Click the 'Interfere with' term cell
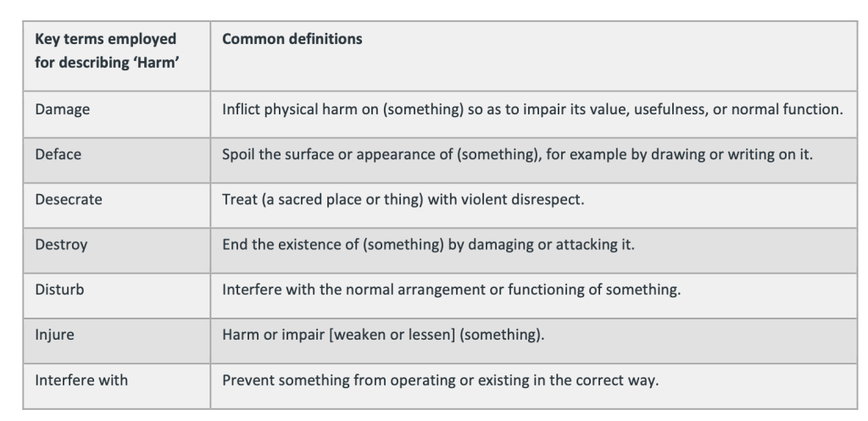This screenshot has width=868, height=421. [81, 379]
